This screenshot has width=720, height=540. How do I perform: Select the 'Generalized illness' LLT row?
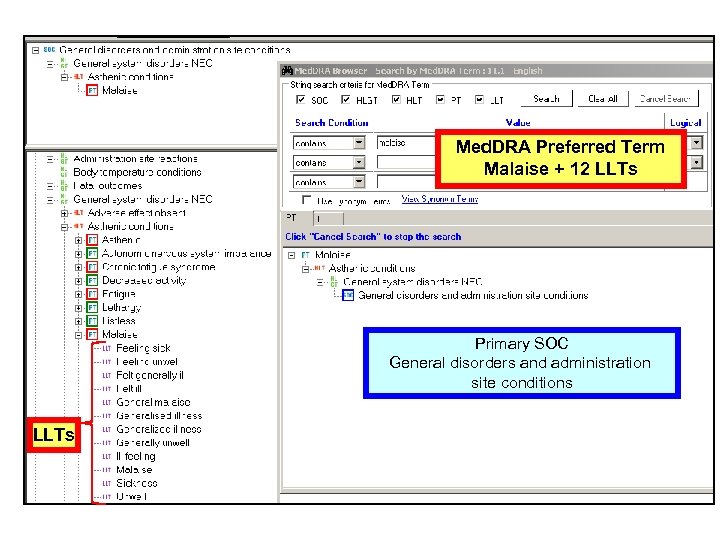point(158,429)
